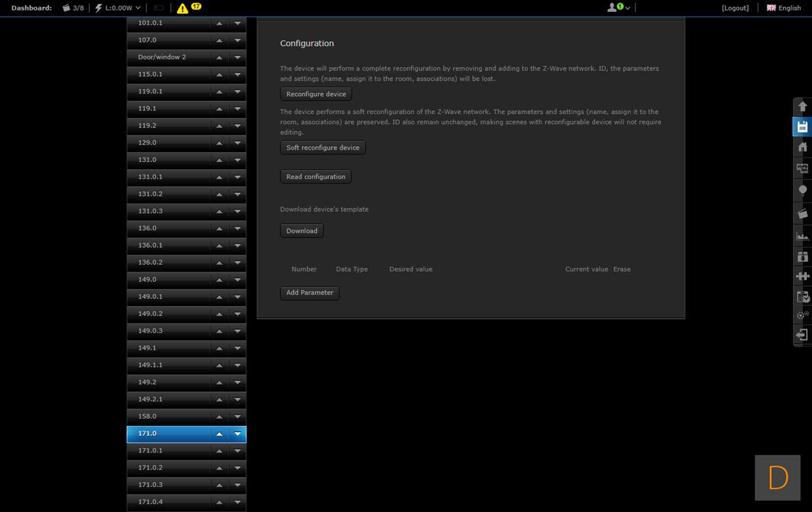This screenshot has height=512, width=812.
Task: Click up arrow on Door/window 2 row
Action: [219, 57]
